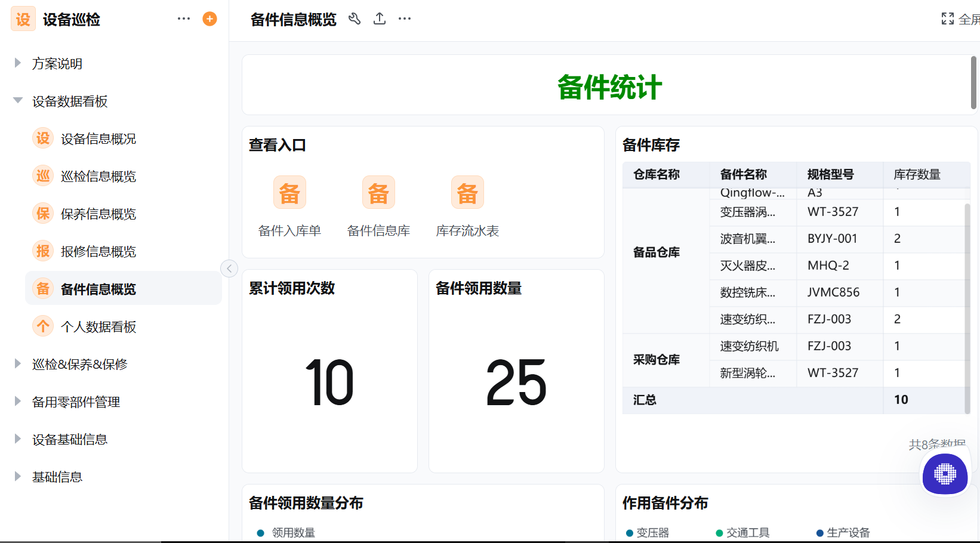Click the export/share icon in the top toolbar
The height and width of the screenshot is (543, 980).
click(x=380, y=18)
